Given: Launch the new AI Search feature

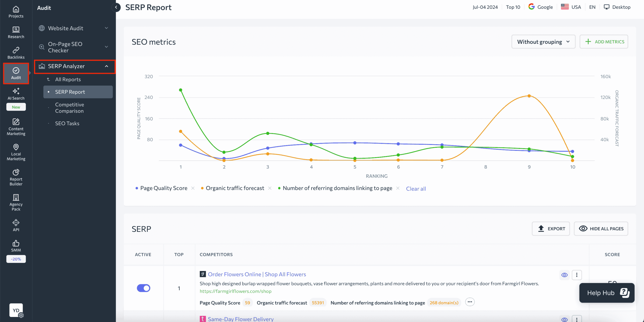Looking at the screenshot, I should point(16,94).
